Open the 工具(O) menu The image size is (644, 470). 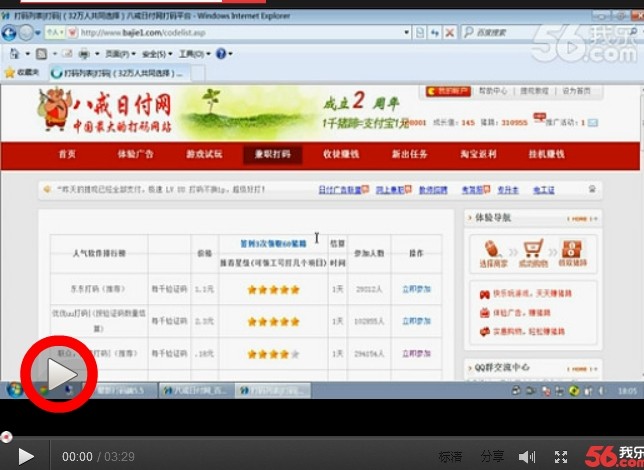194,54
